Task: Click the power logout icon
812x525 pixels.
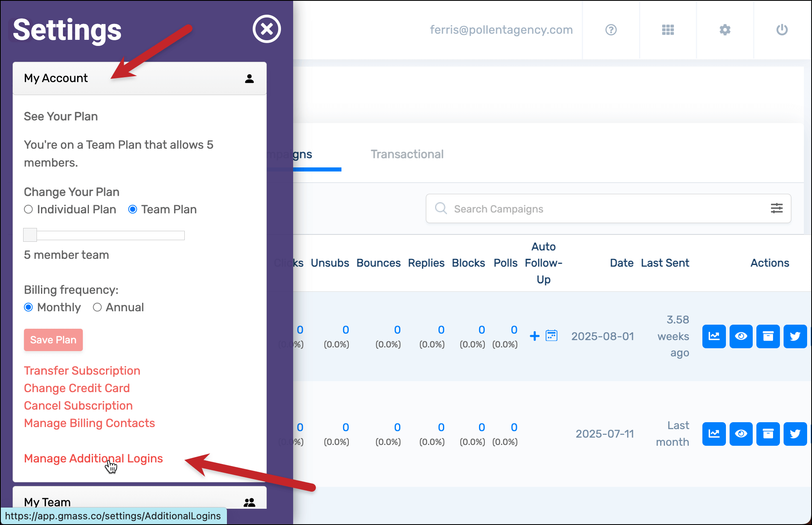Action: pyautogui.click(x=782, y=30)
